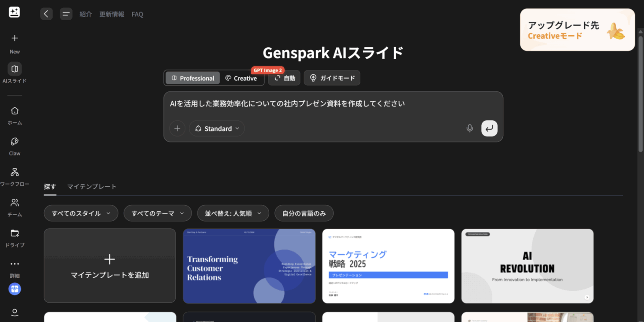The image size is (644, 322).
Task: Click the New plus icon in sidebar
Action: tap(15, 38)
